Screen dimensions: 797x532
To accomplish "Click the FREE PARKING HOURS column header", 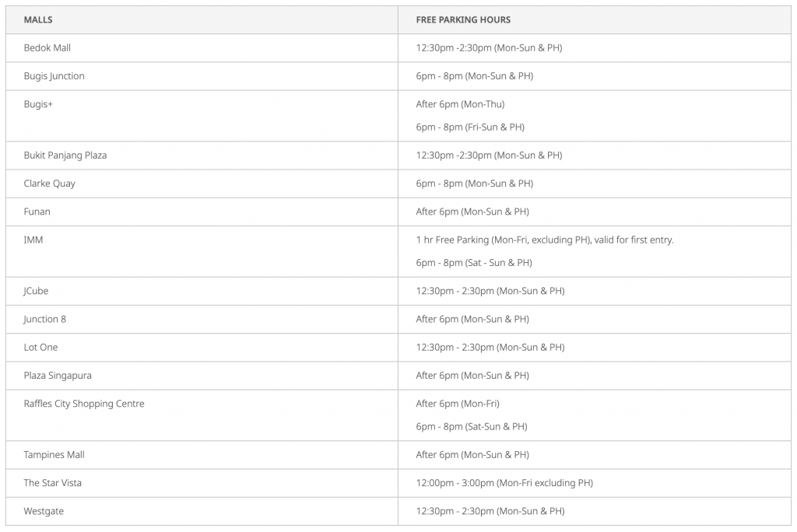I will click(463, 19).
